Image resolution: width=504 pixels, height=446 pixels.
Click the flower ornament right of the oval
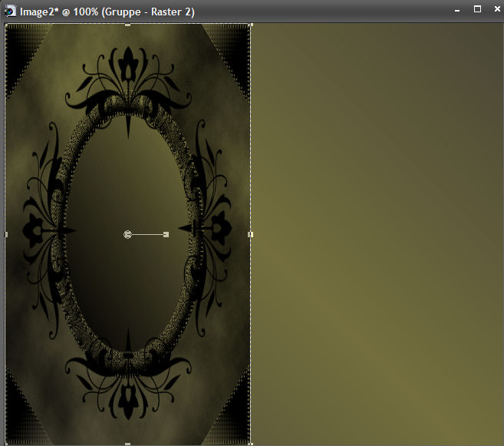click(221, 227)
